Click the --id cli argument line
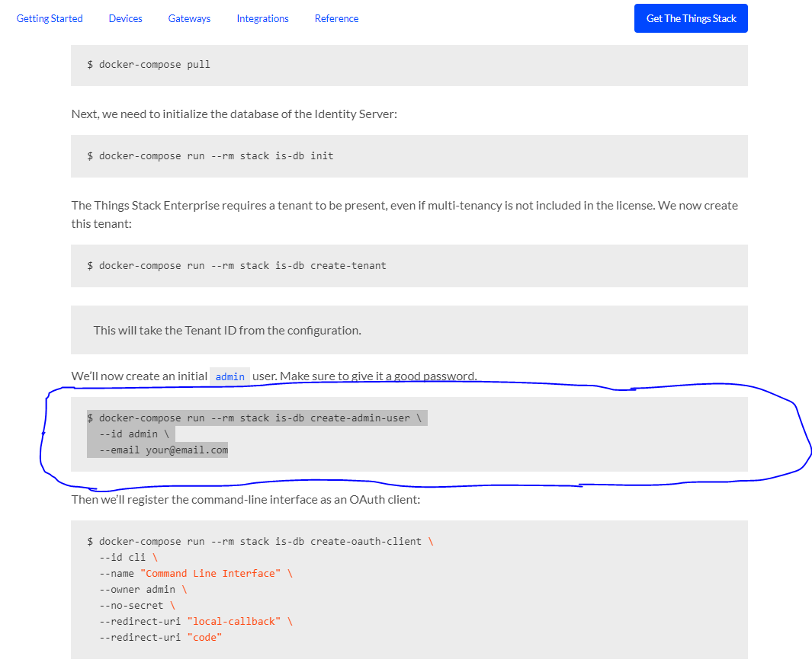This screenshot has width=812, height=669. 128,558
